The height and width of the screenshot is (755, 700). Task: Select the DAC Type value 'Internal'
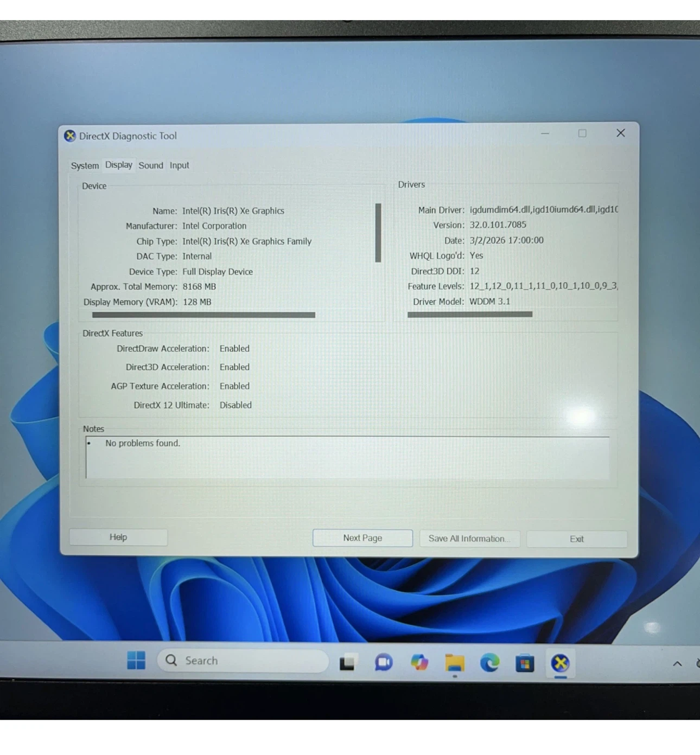[x=197, y=257]
